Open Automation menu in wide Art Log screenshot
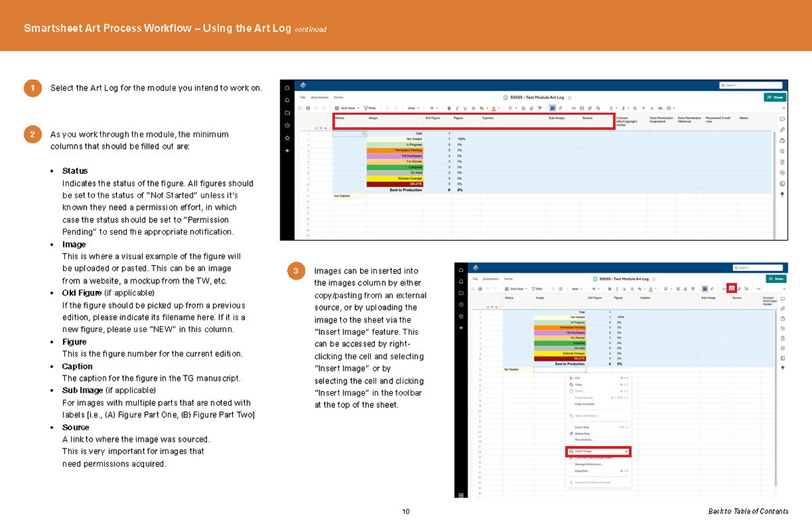The image size is (812, 525). point(319,97)
